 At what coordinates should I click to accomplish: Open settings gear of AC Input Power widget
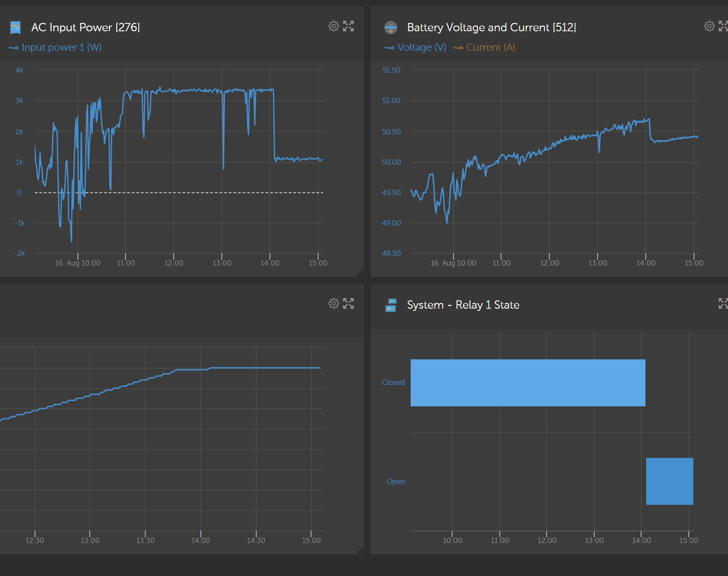(x=334, y=26)
